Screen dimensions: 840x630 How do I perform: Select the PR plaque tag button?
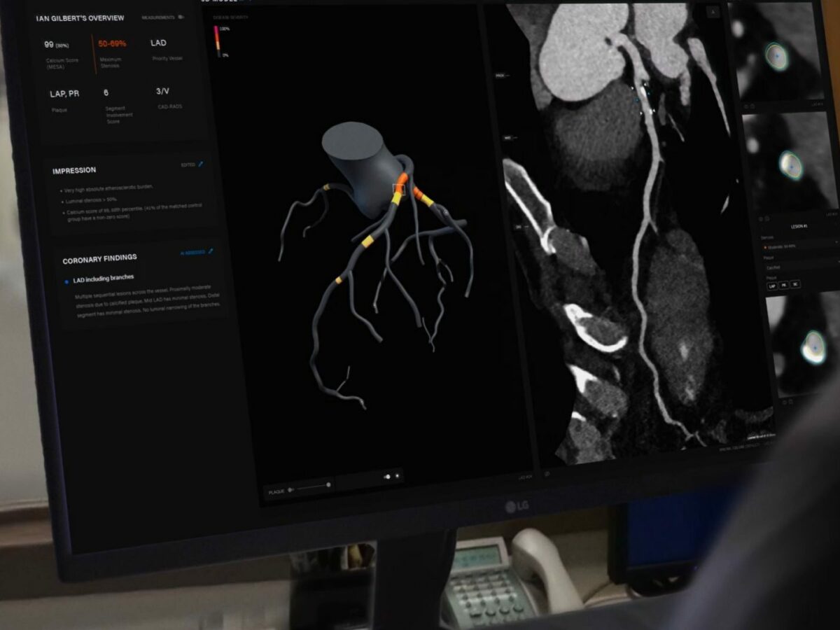[x=785, y=286]
